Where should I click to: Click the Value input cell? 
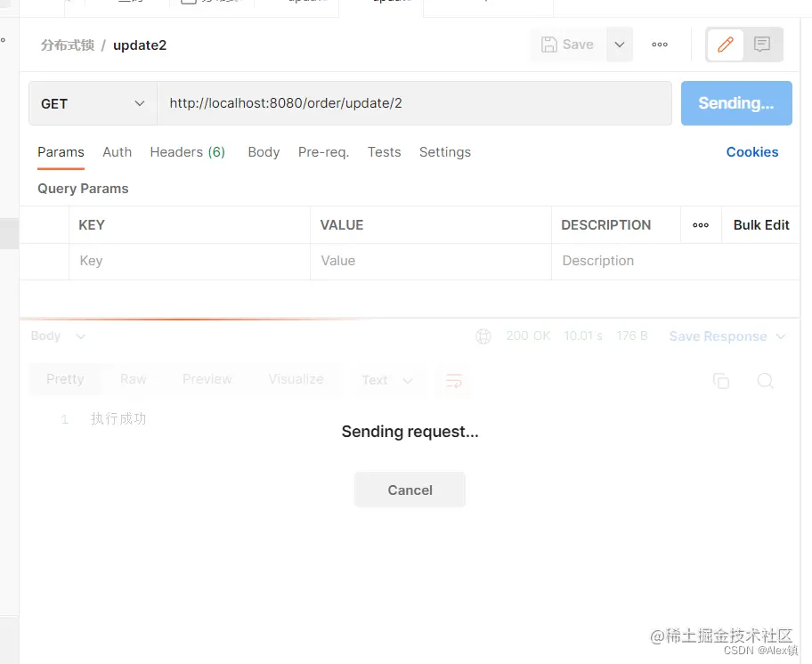click(431, 261)
